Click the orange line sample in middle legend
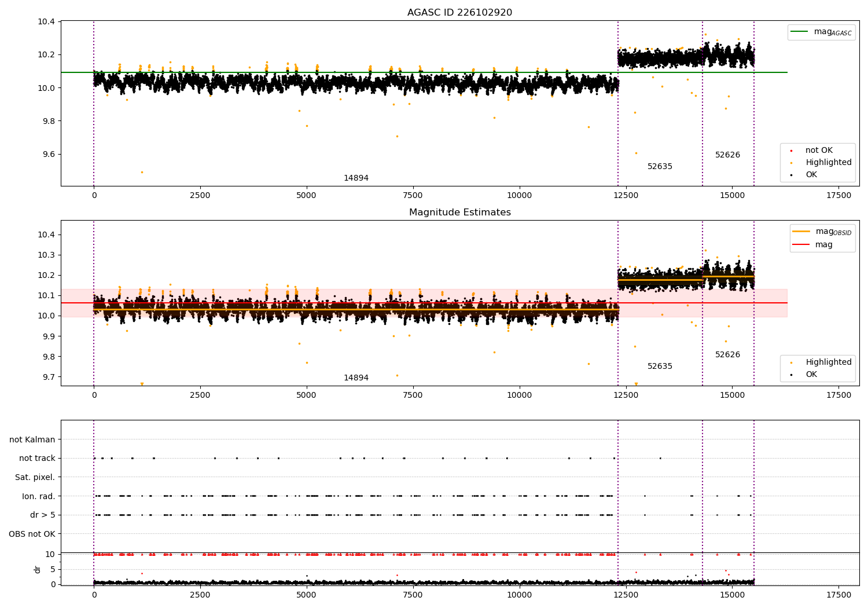Image resolution: width=868 pixels, height=608 pixels. (x=801, y=232)
